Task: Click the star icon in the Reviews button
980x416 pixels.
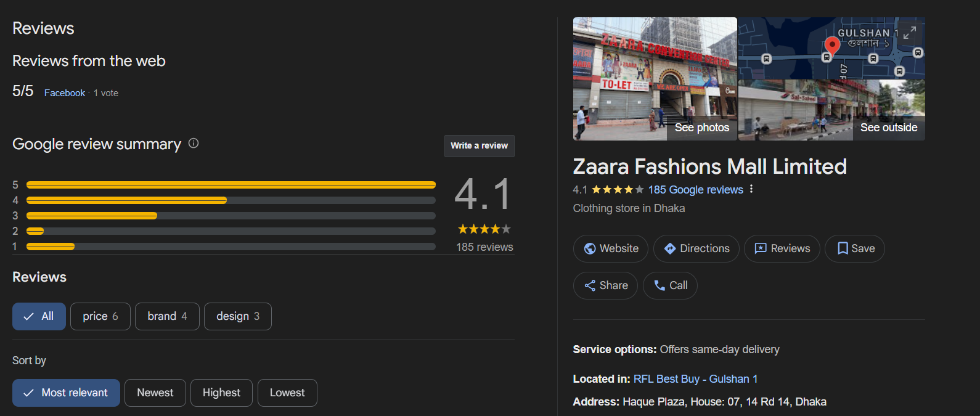Action: (761, 248)
